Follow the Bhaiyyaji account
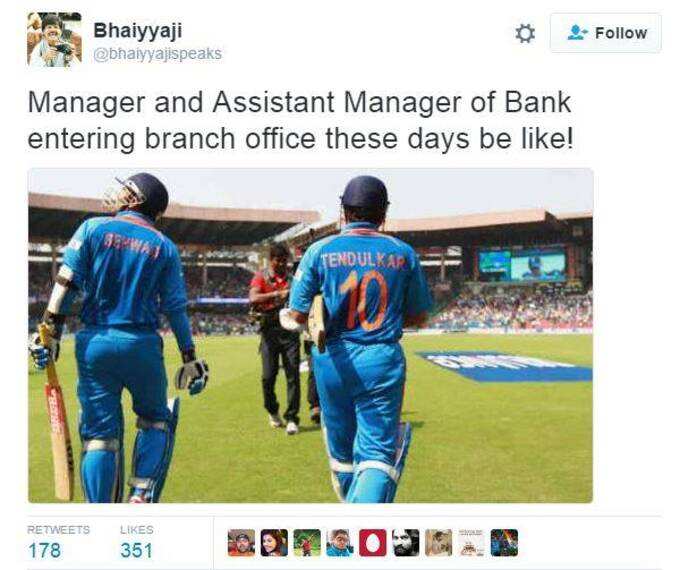 point(606,33)
